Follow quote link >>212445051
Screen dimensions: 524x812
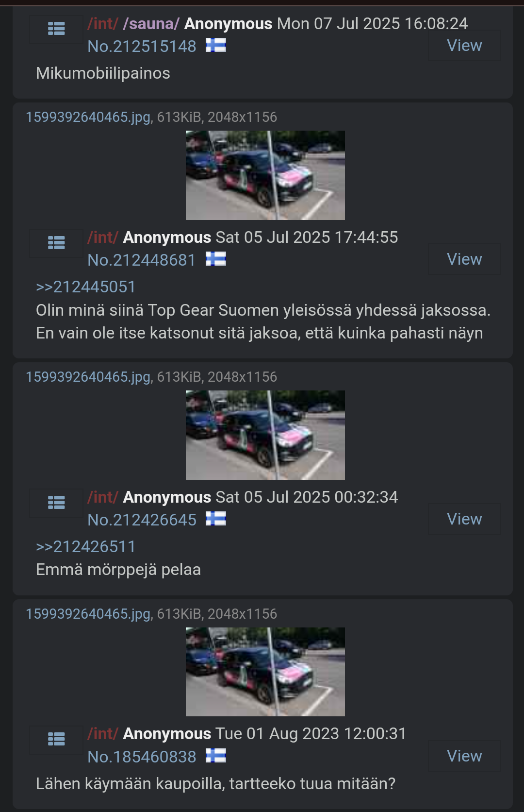(86, 287)
